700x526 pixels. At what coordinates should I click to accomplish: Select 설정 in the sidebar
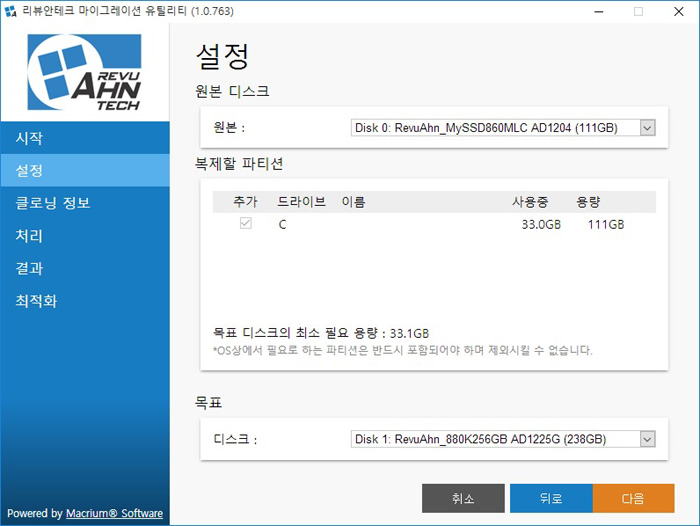(30, 171)
